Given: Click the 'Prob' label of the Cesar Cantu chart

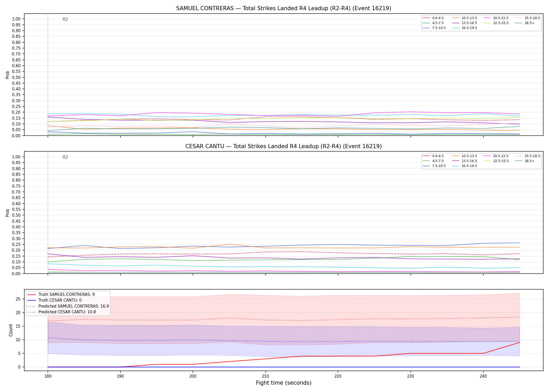Looking at the screenshot, I should click(8, 213).
